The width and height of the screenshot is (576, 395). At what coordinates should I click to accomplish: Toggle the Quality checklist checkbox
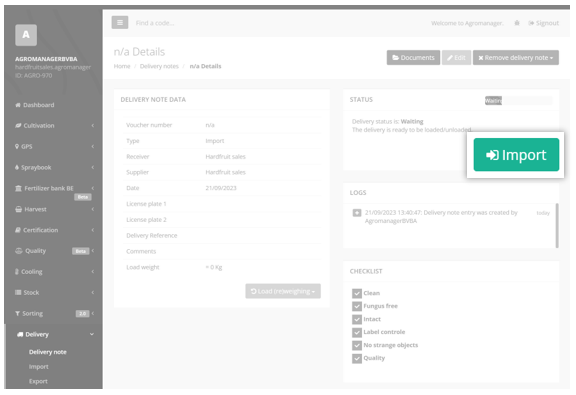[x=357, y=358]
